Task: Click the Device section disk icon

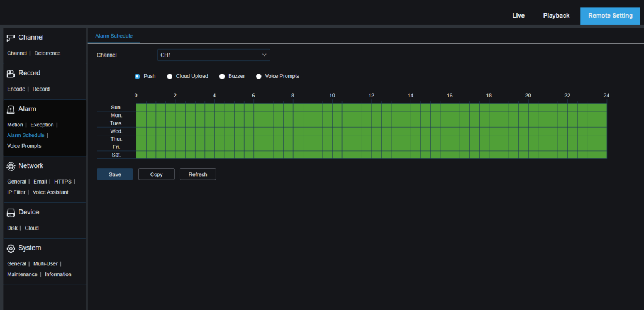Action: 11,213
